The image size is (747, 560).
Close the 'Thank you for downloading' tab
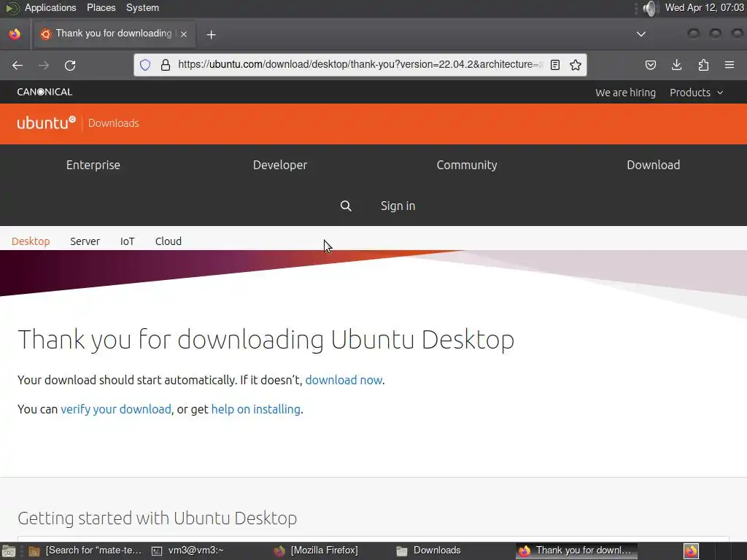(184, 34)
